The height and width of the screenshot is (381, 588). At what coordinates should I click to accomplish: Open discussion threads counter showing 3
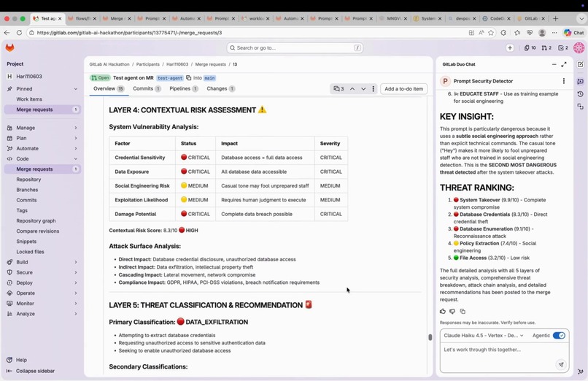[339, 89]
